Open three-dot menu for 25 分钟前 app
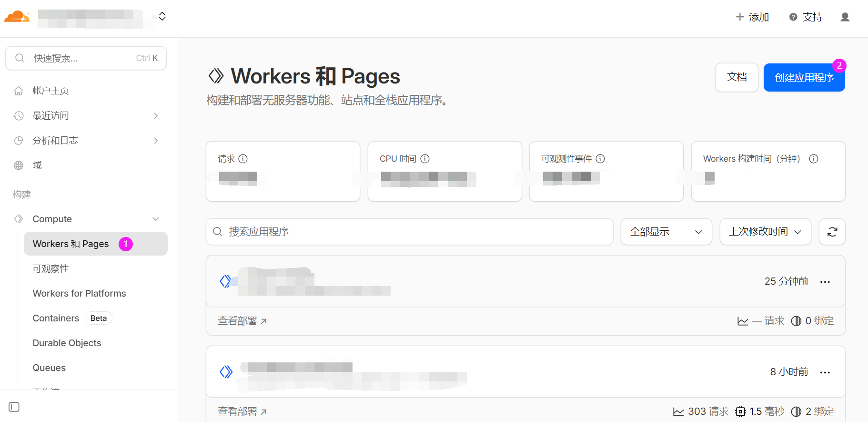 pyautogui.click(x=825, y=282)
